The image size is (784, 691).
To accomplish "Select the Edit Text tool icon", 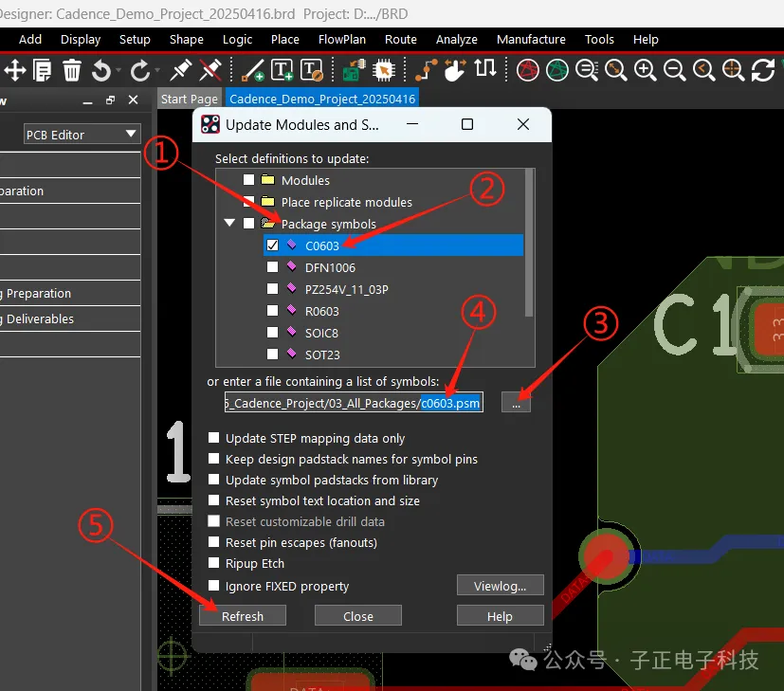I will (312, 70).
